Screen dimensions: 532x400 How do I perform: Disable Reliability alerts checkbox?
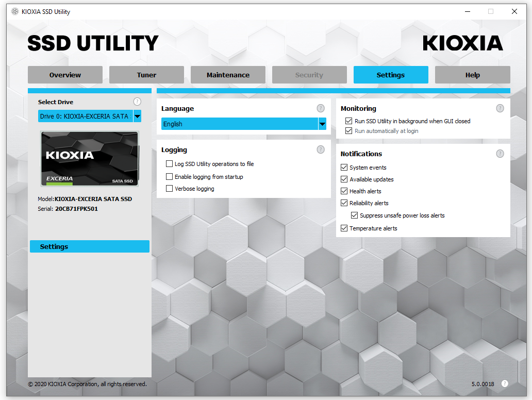coord(344,203)
